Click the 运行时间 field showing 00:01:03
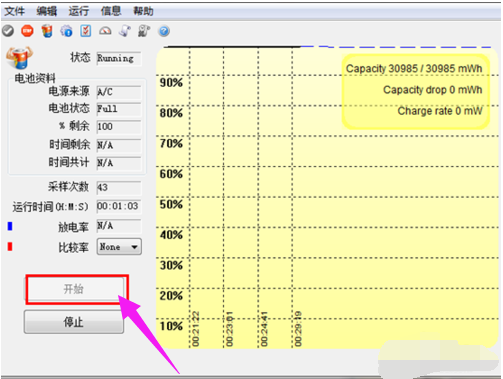Viewport: 503px width, 379px height. [x=119, y=206]
